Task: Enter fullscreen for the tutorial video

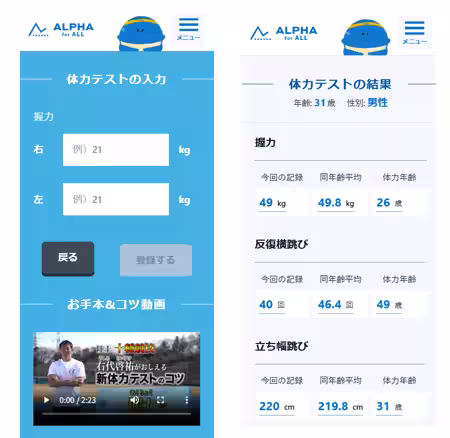Action: (161, 400)
